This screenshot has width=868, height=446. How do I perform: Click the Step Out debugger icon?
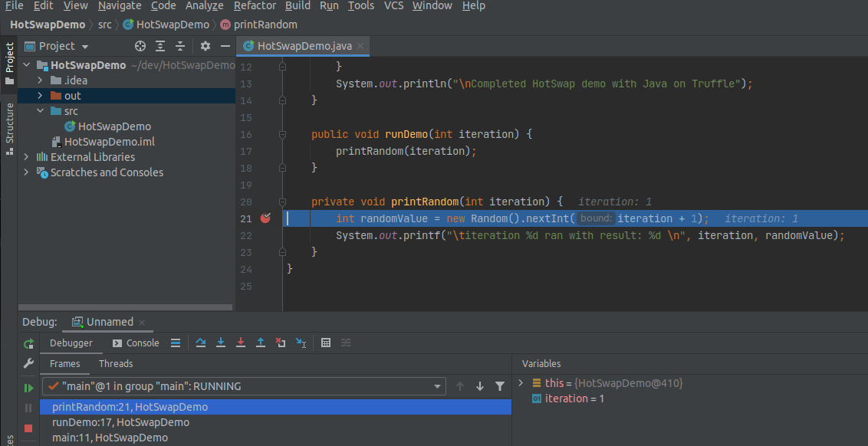point(261,343)
